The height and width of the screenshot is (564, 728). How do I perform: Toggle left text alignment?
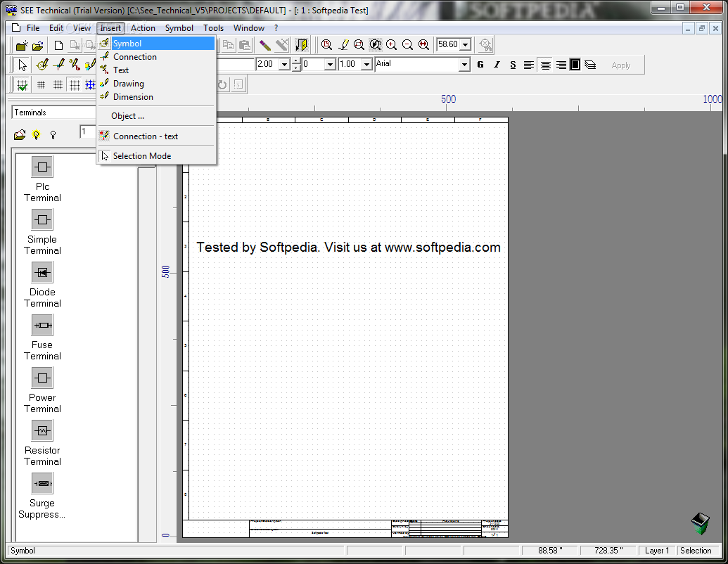[528, 65]
